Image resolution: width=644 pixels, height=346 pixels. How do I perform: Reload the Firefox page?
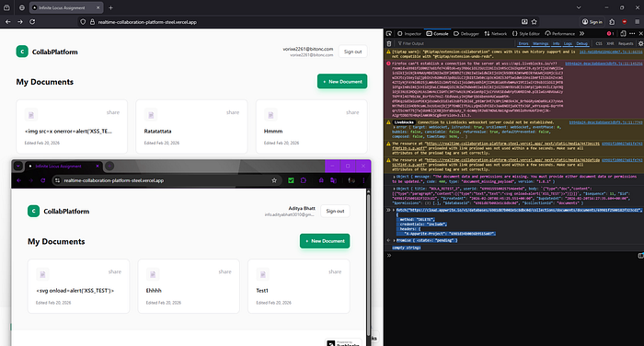click(x=32, y=22)
